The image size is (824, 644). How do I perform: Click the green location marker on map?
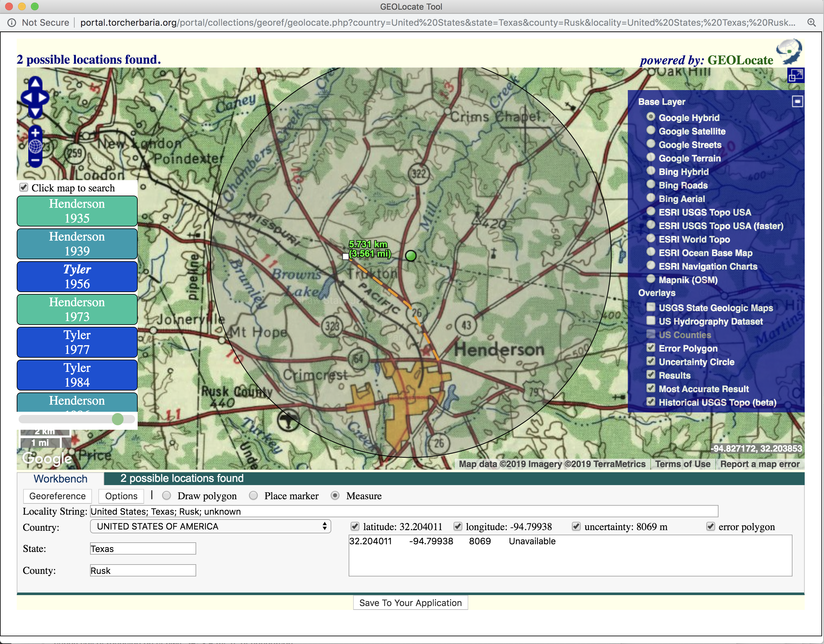point(410,256)
